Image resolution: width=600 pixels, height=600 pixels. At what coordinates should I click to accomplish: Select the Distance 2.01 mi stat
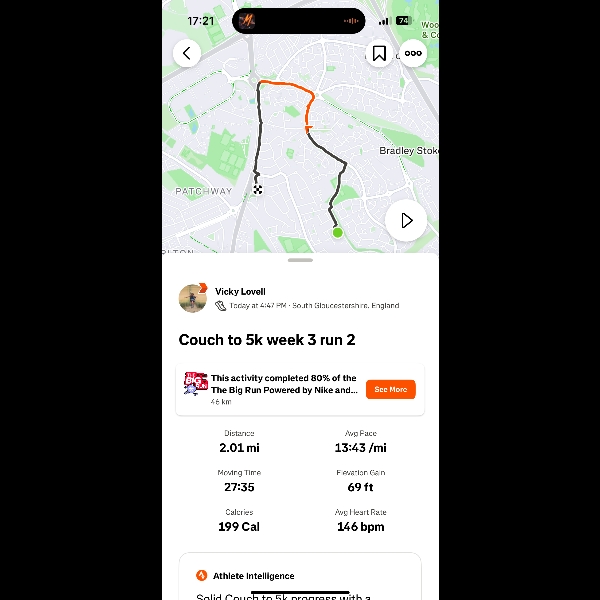point(239,442)
